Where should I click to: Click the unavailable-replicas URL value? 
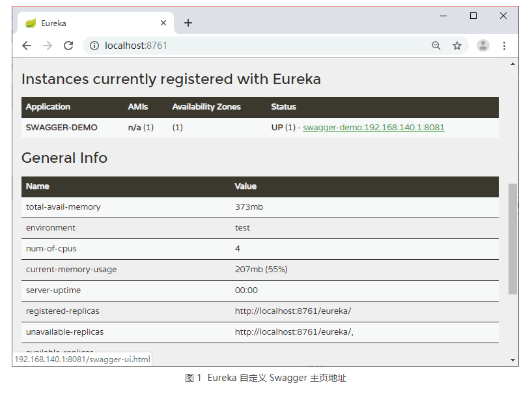coord(294,331)
